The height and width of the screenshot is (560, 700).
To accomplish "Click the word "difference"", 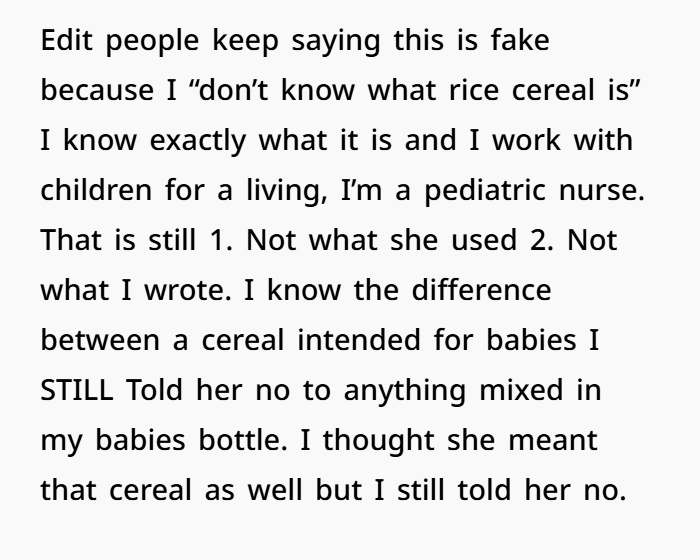I will tap(481, 290).
